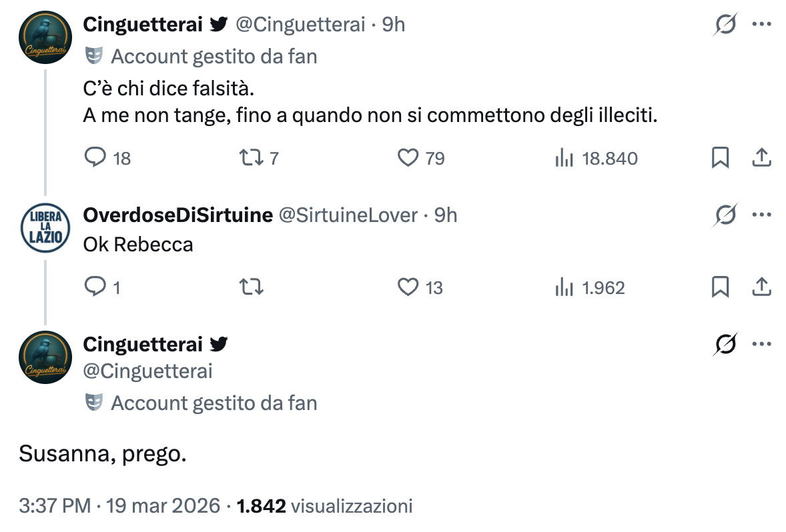Like the "Ok Rebecca" reply

pos(408,287)
